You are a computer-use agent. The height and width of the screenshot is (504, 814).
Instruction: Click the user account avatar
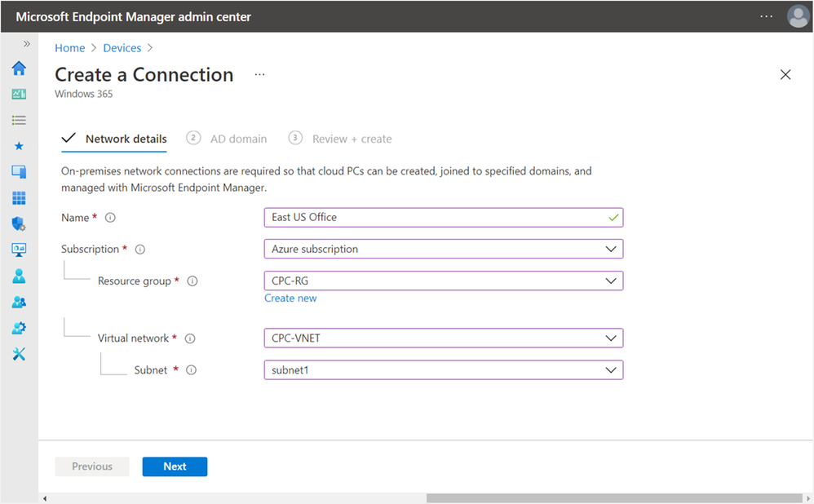(x=797, y=16)
